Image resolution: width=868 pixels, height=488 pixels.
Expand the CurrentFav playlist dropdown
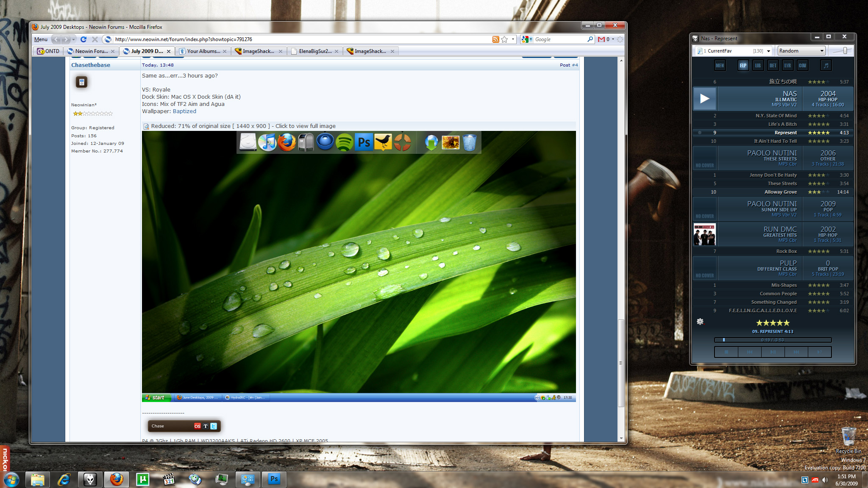[768, 51]
